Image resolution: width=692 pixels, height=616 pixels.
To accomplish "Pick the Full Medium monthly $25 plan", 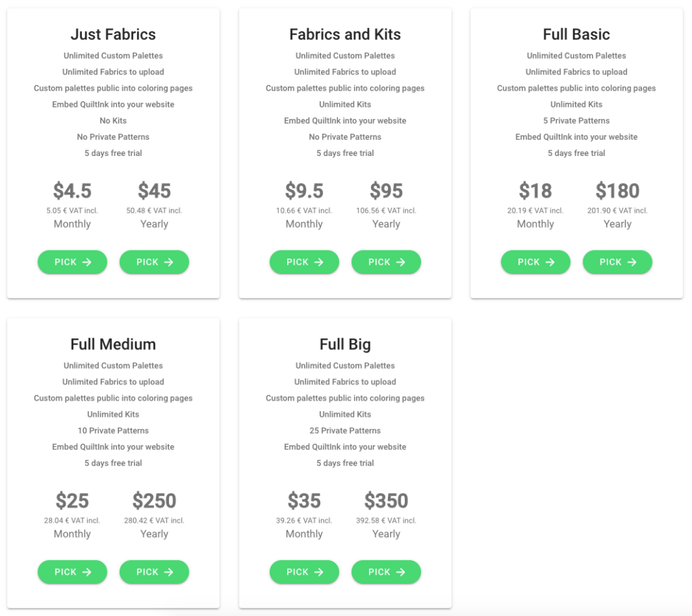I will click(x=72, y=572).
